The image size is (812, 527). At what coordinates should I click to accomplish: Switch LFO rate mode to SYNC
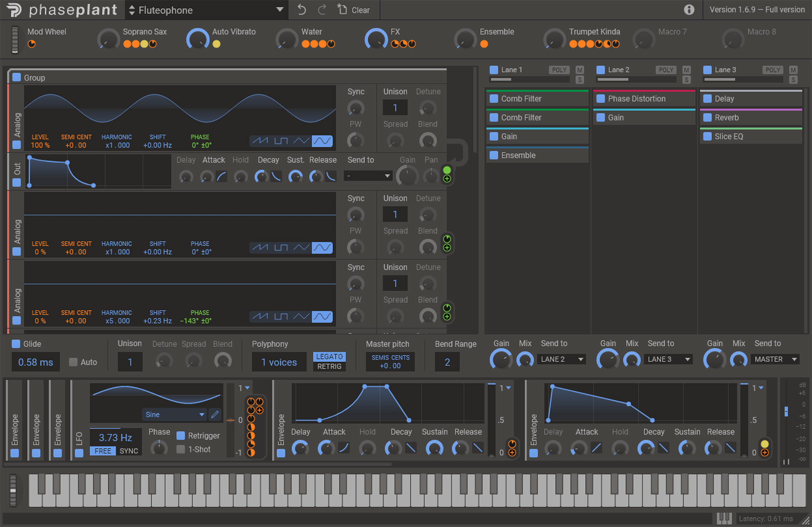pyautogui.click(x=129, y=451)
